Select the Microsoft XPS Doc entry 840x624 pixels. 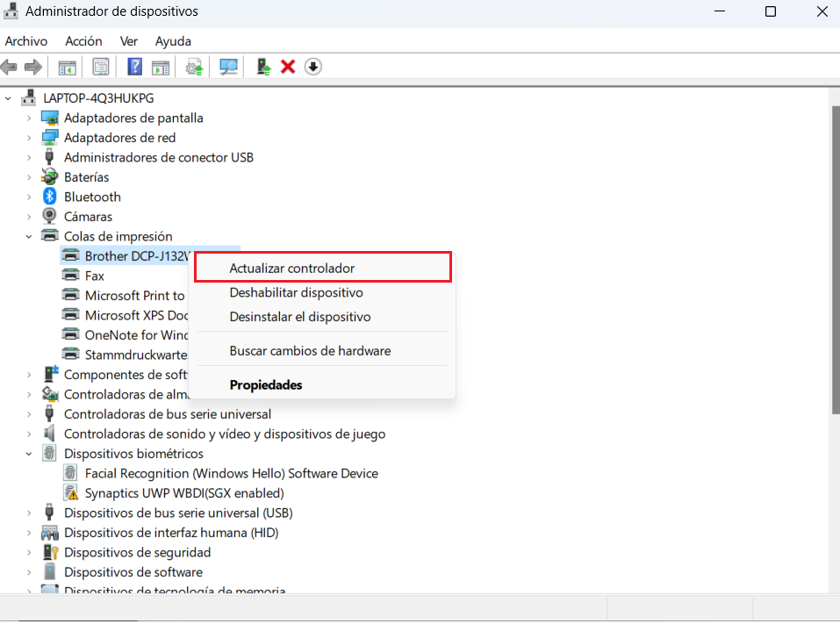pos(136,315)
